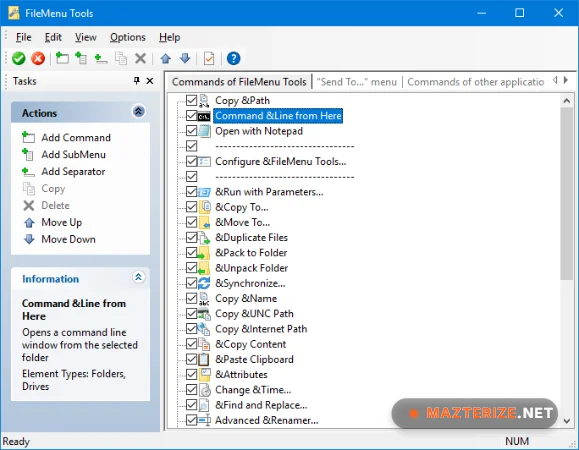Click the checklist toolbar icon
Viewport: 579px width, 450px height.
tap(209, 58)
